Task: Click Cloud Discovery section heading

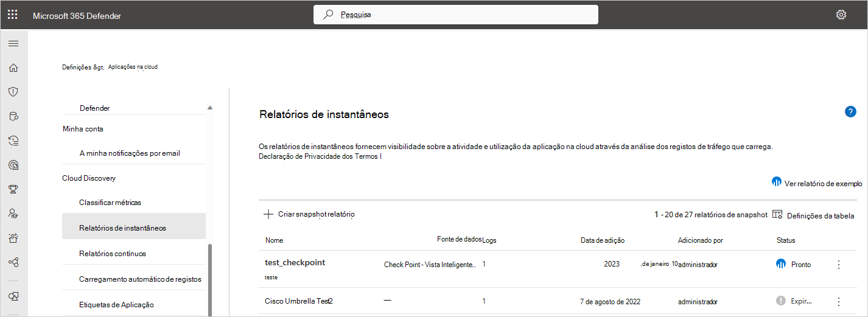Action: (89, 178)
